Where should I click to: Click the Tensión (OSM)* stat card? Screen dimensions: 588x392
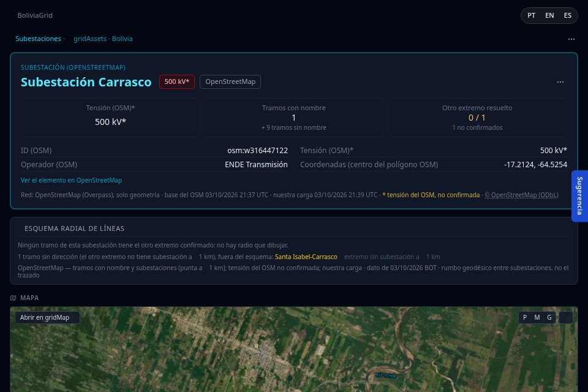110,118
